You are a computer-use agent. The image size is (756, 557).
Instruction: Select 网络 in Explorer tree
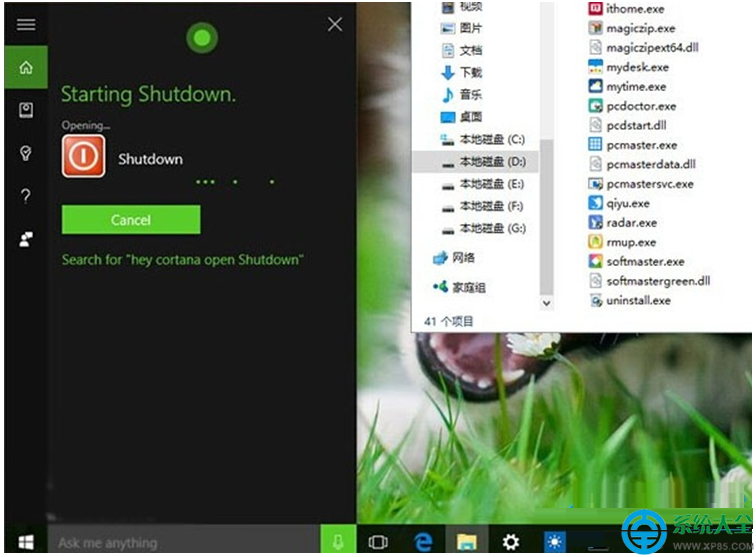coord(454,258)
